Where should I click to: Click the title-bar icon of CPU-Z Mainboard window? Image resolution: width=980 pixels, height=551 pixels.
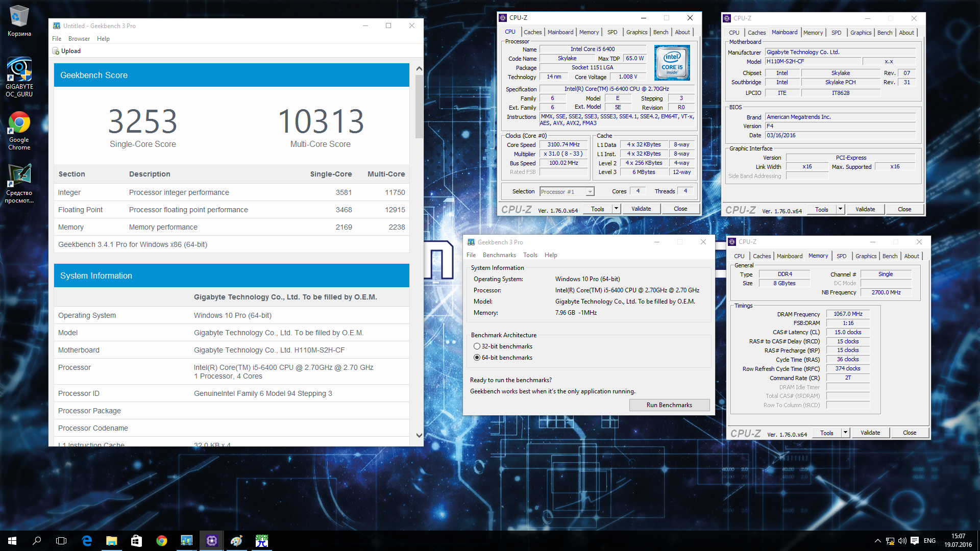pyautogui.click(x=727, y=18)
